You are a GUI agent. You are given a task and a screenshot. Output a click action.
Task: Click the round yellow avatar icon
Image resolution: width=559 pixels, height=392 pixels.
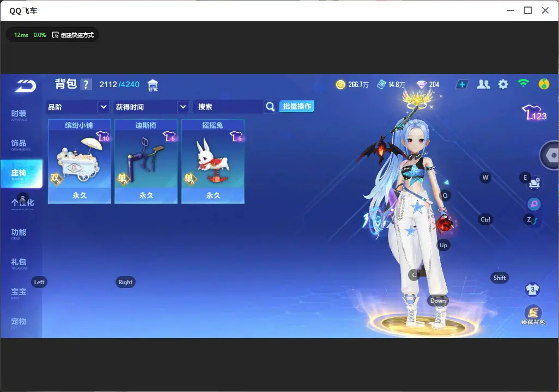(544, 84)
